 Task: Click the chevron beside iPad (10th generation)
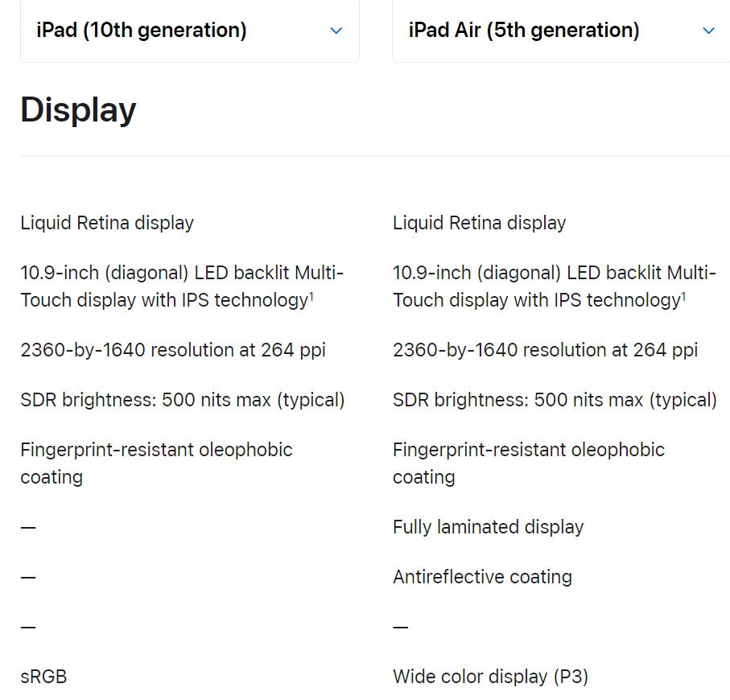[x=336, y=31]
